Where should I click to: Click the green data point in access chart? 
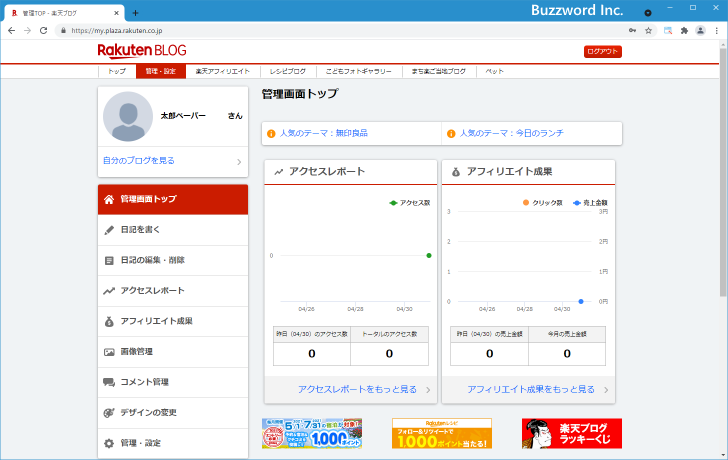tap(429, 256)
